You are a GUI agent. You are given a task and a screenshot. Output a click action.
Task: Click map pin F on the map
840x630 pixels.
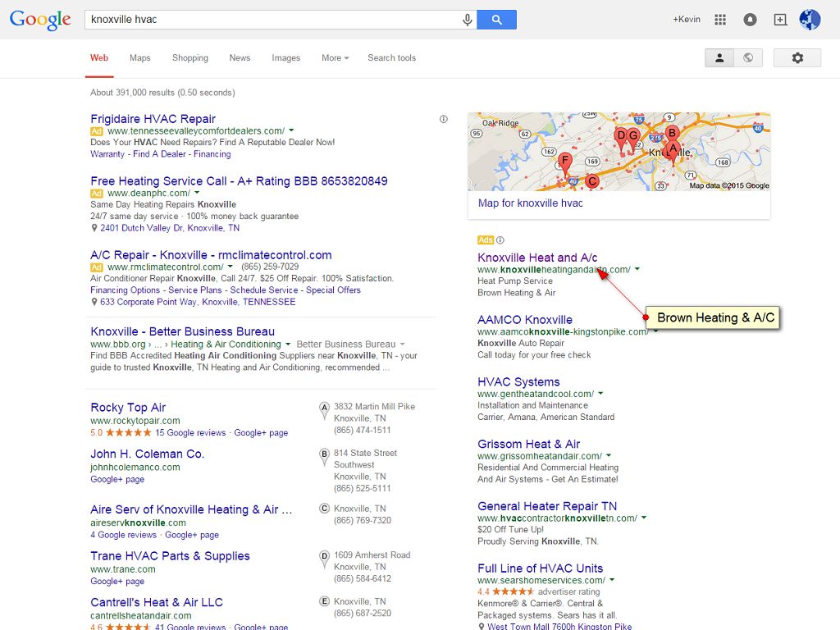click(x=564, y=162)
